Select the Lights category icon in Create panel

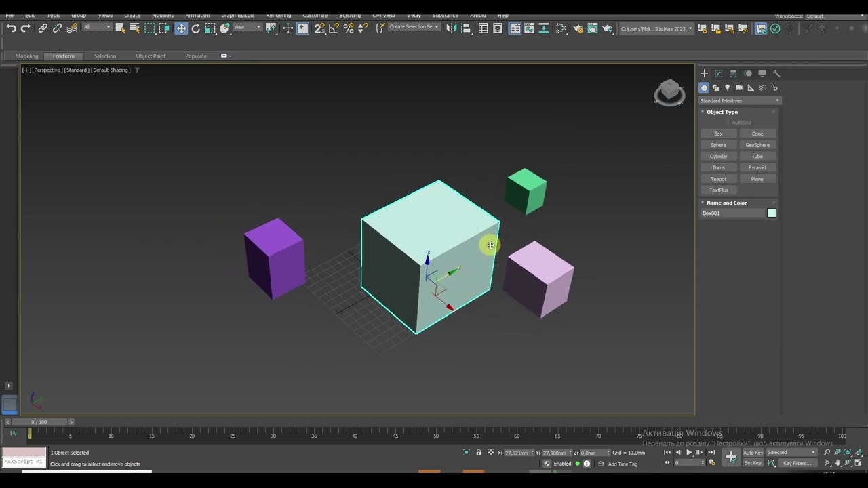click(727, 87)
